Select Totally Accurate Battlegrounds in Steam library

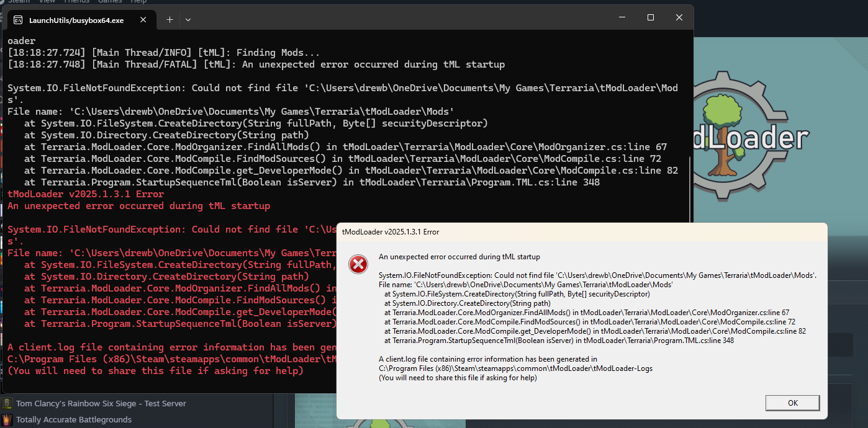(x=74, y=420)
